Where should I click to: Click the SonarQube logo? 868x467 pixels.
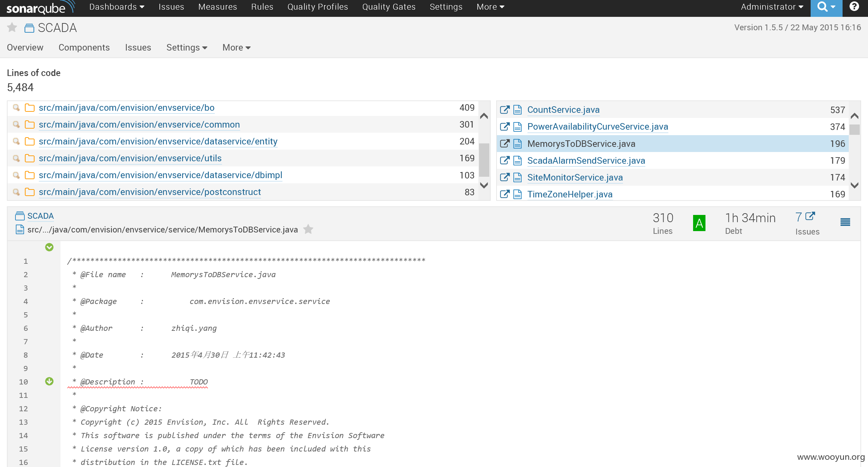[41, 8]
